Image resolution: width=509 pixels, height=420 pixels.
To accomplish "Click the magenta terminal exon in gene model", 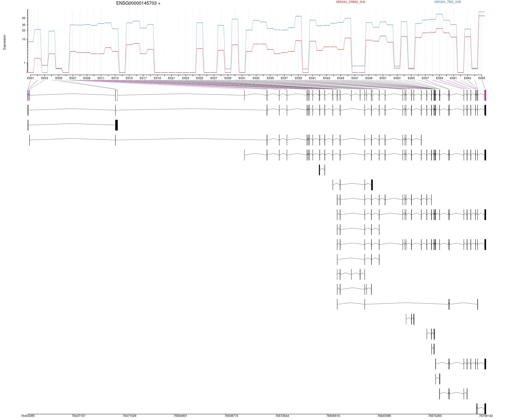I will (x=485, y=95).
